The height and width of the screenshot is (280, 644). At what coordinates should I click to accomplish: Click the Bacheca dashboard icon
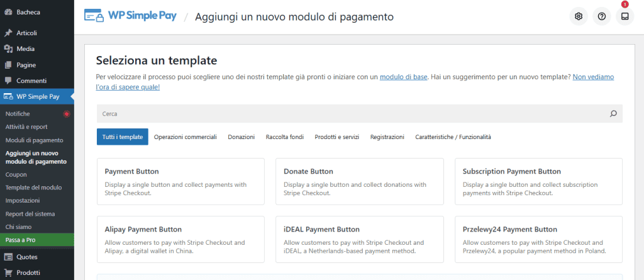pyautogui.click(x=8, y=12)
